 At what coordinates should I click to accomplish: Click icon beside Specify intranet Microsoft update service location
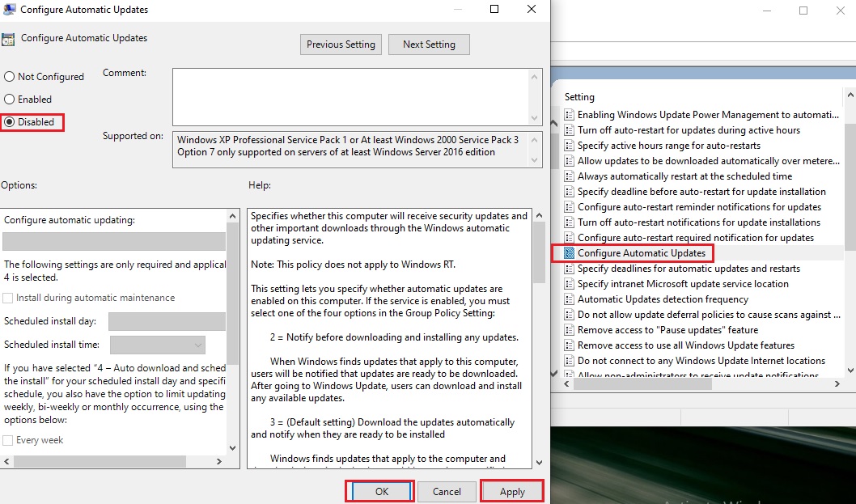point(569,284)
